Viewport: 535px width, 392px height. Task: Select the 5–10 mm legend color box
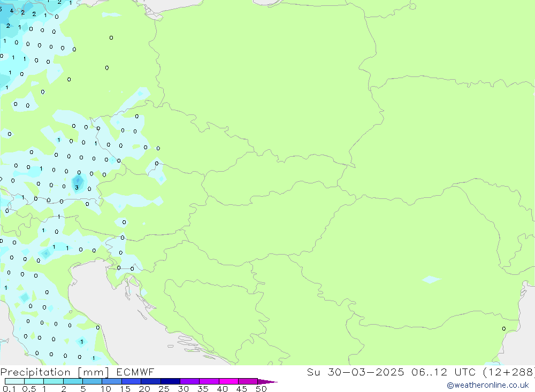[93, 381]
